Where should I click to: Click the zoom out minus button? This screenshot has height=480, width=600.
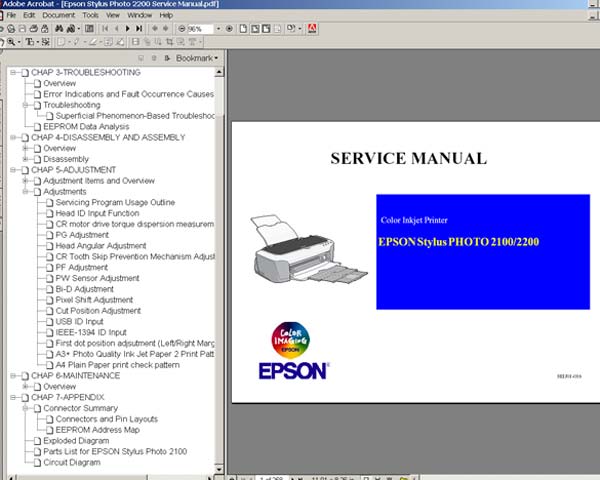pyautogui.click(x=182, y=29)
